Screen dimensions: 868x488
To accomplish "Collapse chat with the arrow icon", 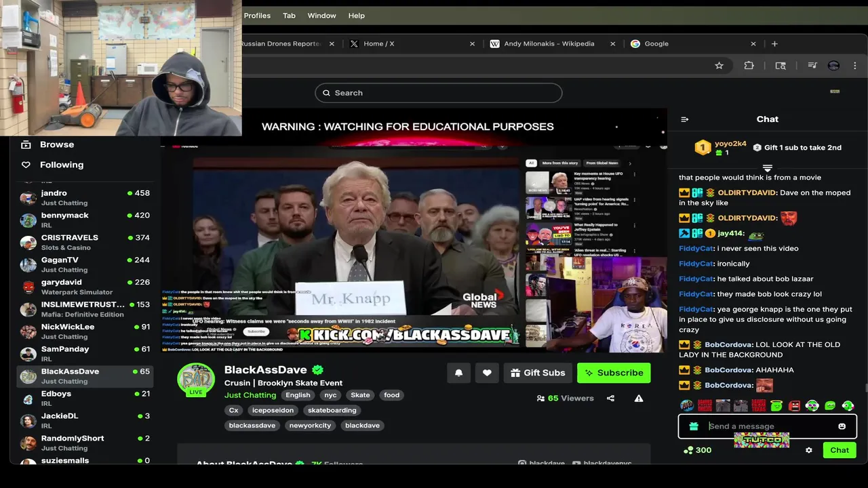I will [684, 119].
